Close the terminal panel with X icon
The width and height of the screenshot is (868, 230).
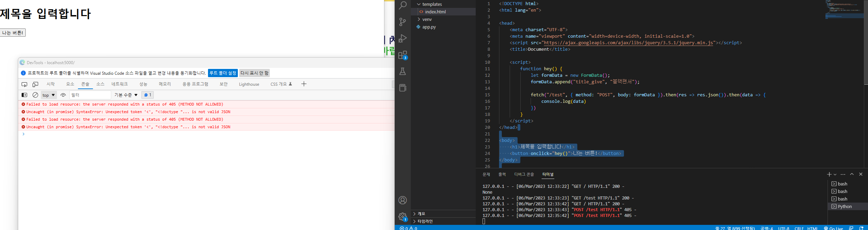pyautogui.click(x=861, y=174)
